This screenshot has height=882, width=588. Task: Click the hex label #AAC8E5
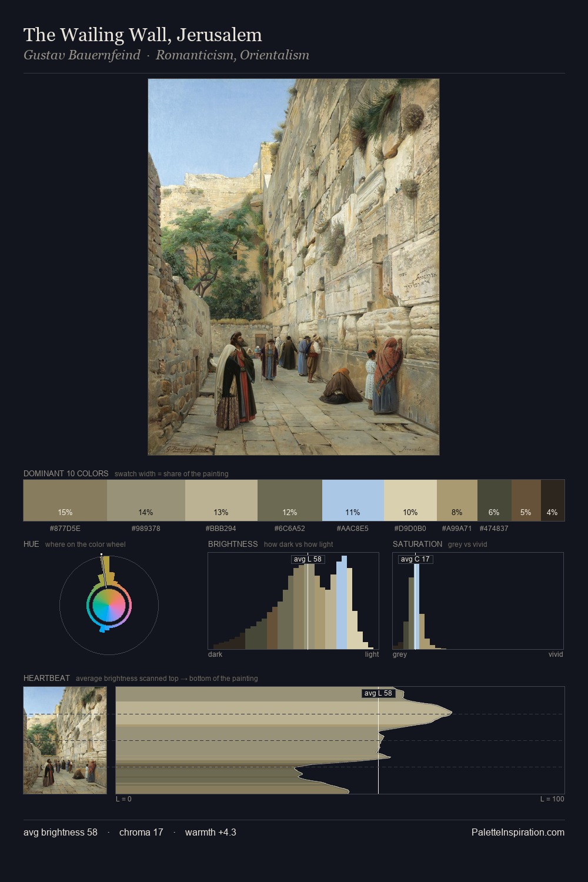353,529
